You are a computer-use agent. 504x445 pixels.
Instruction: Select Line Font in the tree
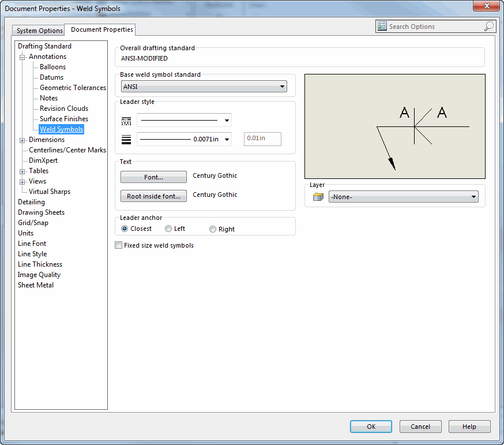click(x=32, y=243)
